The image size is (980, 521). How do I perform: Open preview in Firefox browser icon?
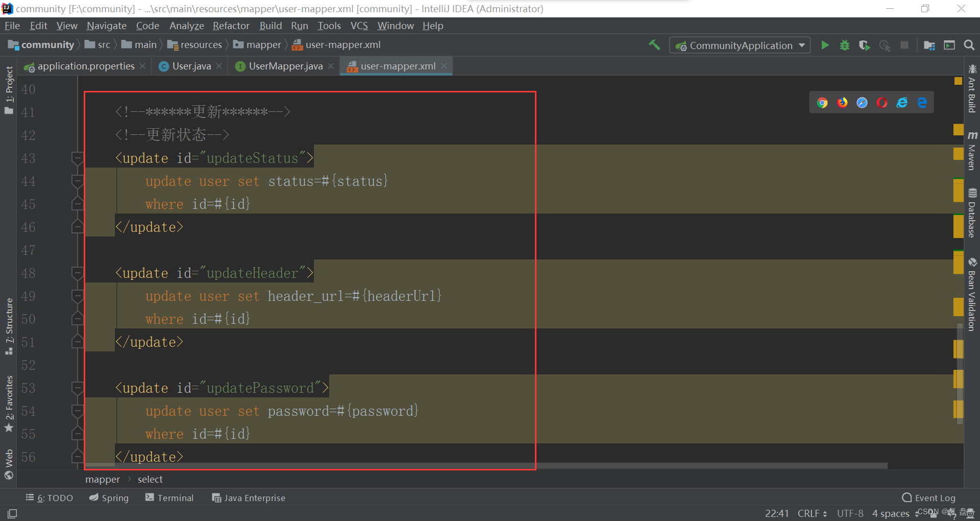coord(842,103)
